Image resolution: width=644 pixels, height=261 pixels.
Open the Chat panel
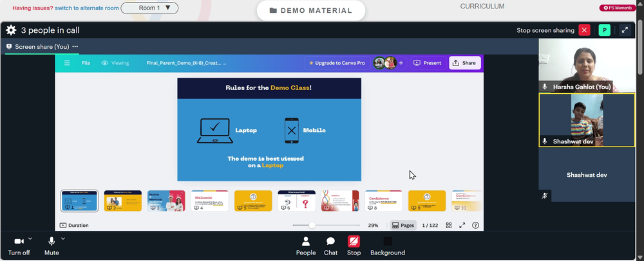point(330,246)
